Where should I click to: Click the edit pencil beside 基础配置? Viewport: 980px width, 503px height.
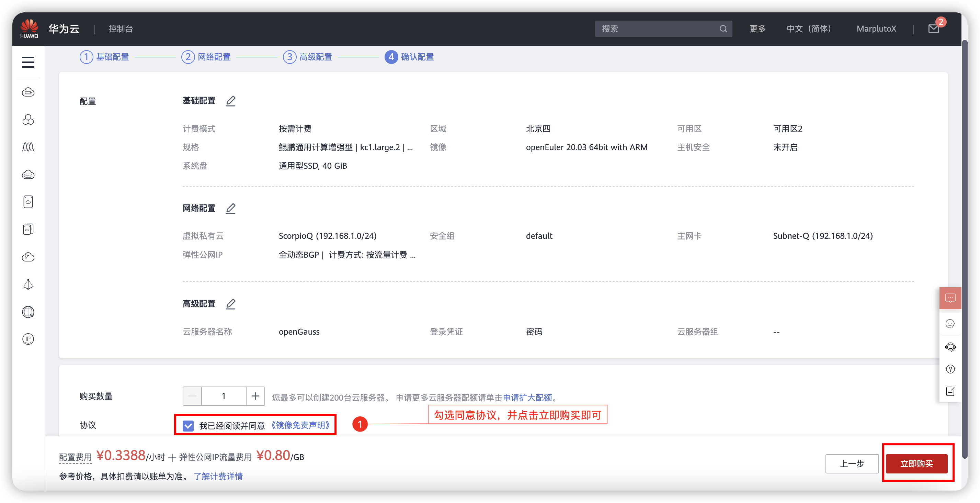click(230, 101)
